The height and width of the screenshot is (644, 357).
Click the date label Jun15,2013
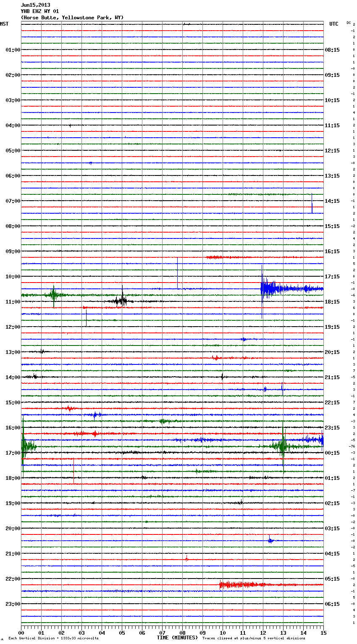point(35,5)
